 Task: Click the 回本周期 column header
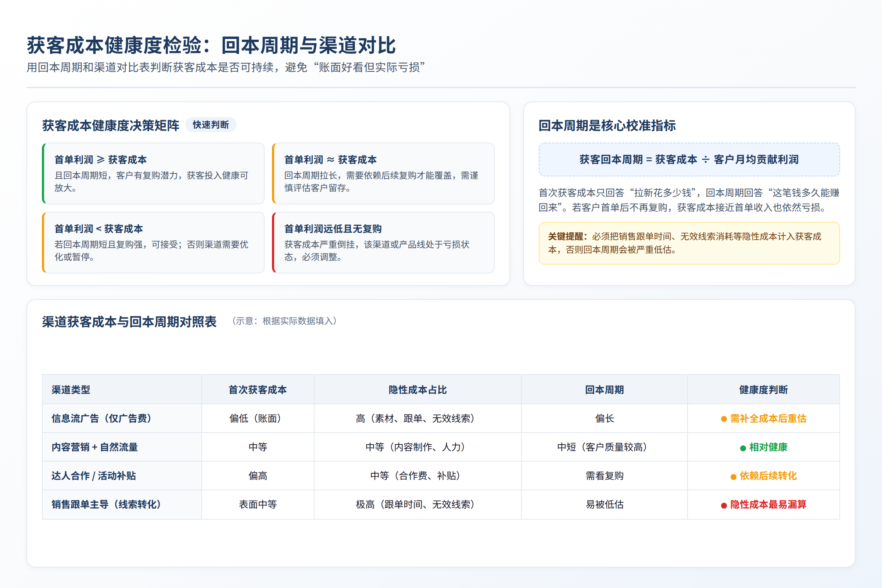click(x=605, y=390)
